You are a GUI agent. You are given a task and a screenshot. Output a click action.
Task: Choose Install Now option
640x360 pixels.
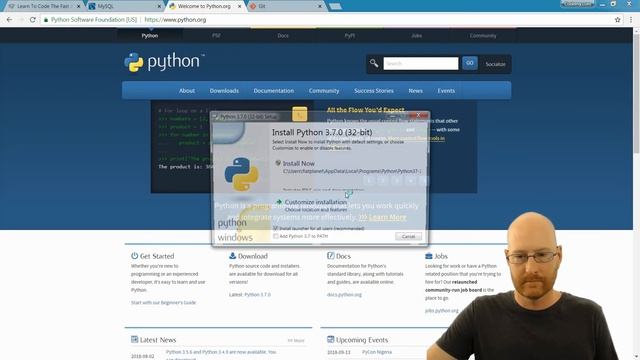point(299,163)
